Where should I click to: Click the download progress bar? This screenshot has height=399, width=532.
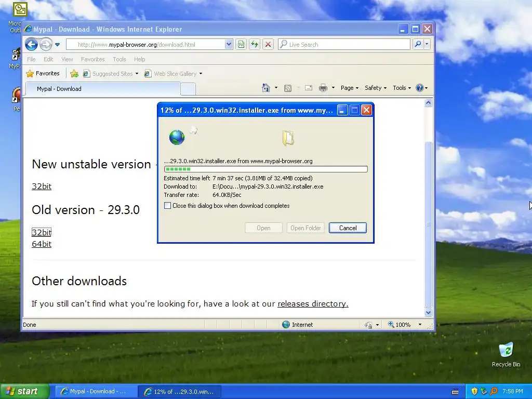point(265,169)
